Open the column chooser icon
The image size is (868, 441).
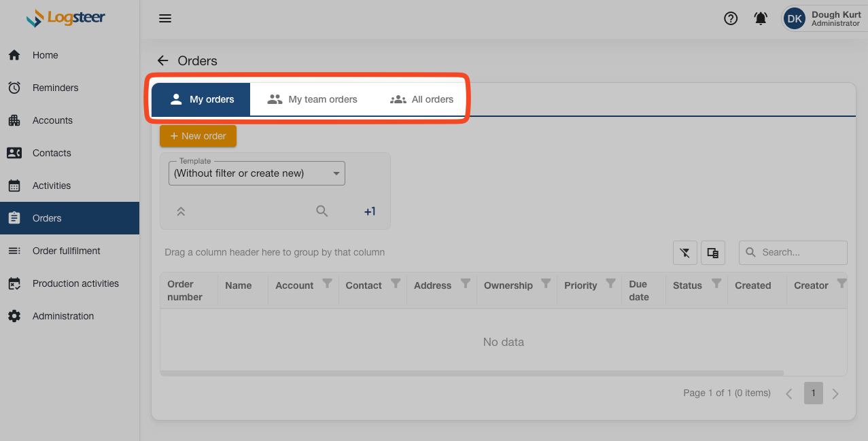point(712,253)
